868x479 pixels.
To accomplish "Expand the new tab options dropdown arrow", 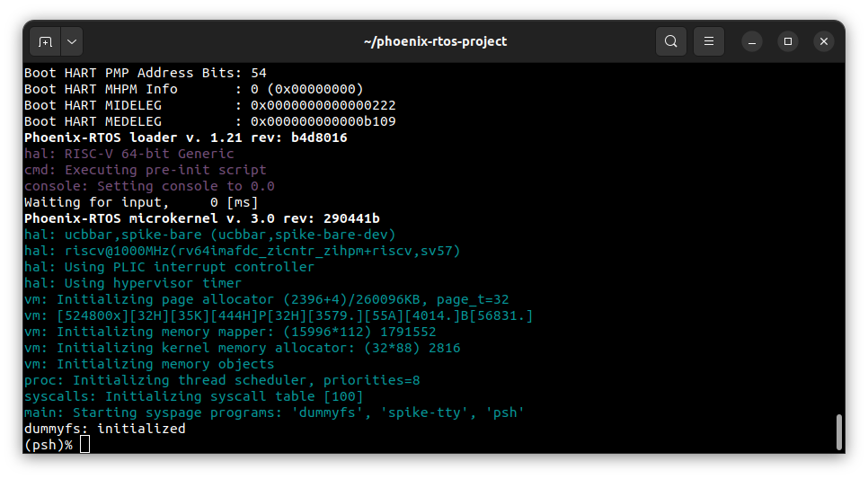I will click(72, 41).
